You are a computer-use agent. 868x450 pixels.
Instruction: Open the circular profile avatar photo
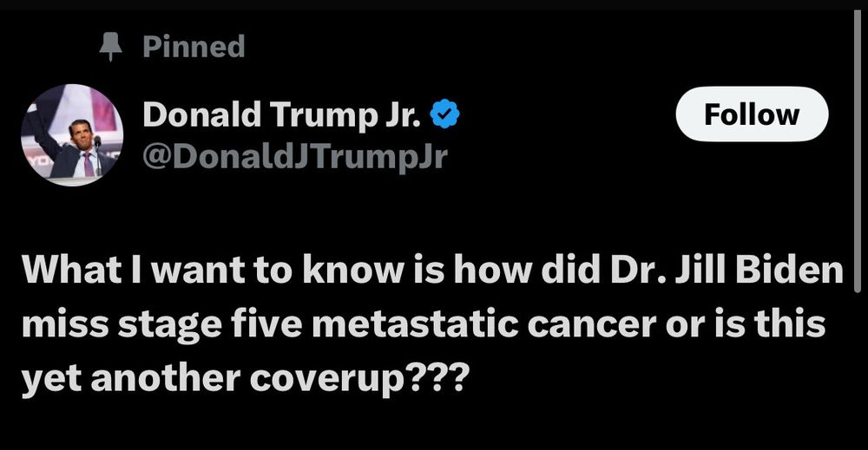pyautogui.click(x=72, y=135)
